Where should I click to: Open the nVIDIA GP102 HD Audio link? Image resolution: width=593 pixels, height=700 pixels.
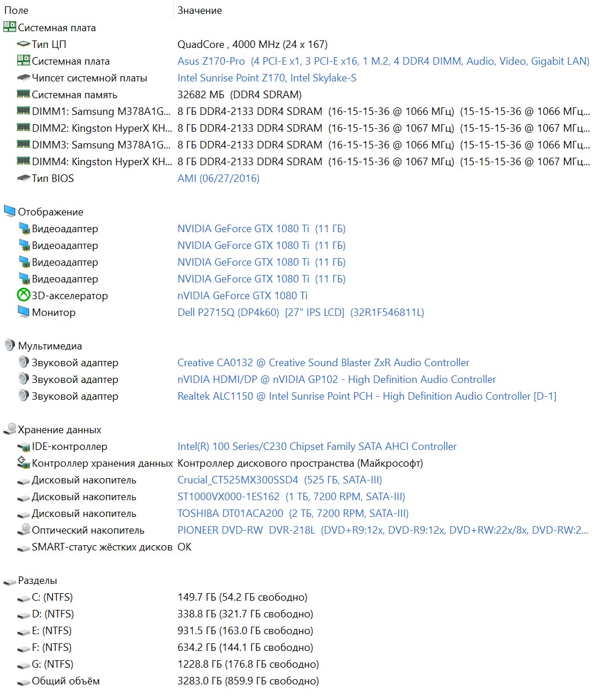coord(336,379)
